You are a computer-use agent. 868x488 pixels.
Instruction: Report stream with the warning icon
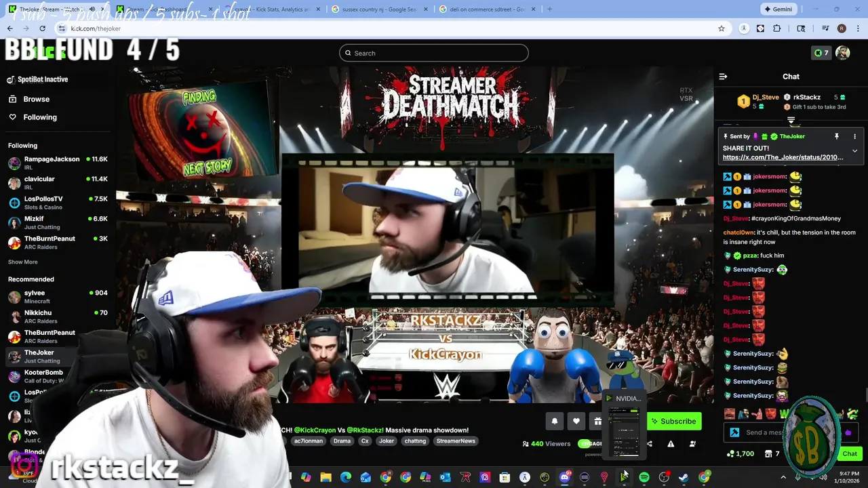[671, 444]
